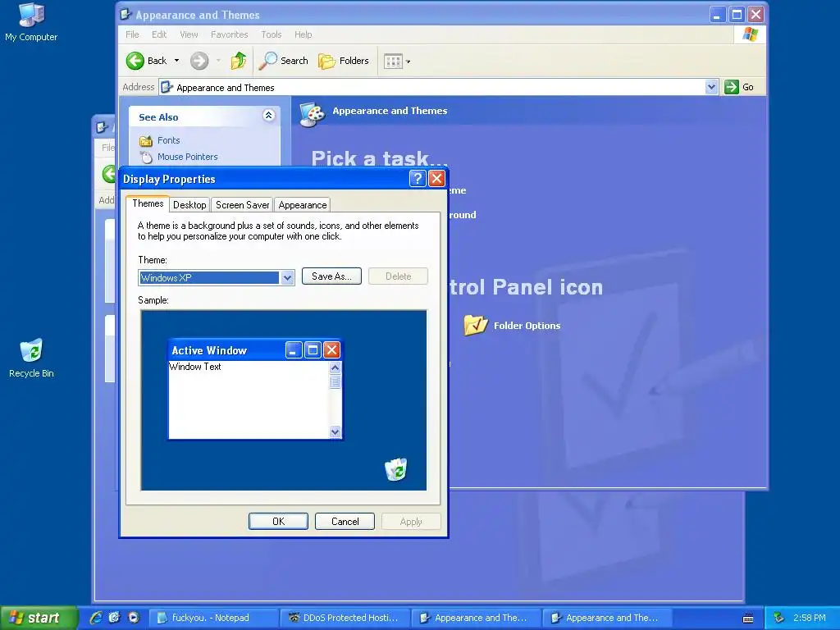Click the Appearance and Themes palette icon
Screen dimensions: 840x630
(312, 113)
